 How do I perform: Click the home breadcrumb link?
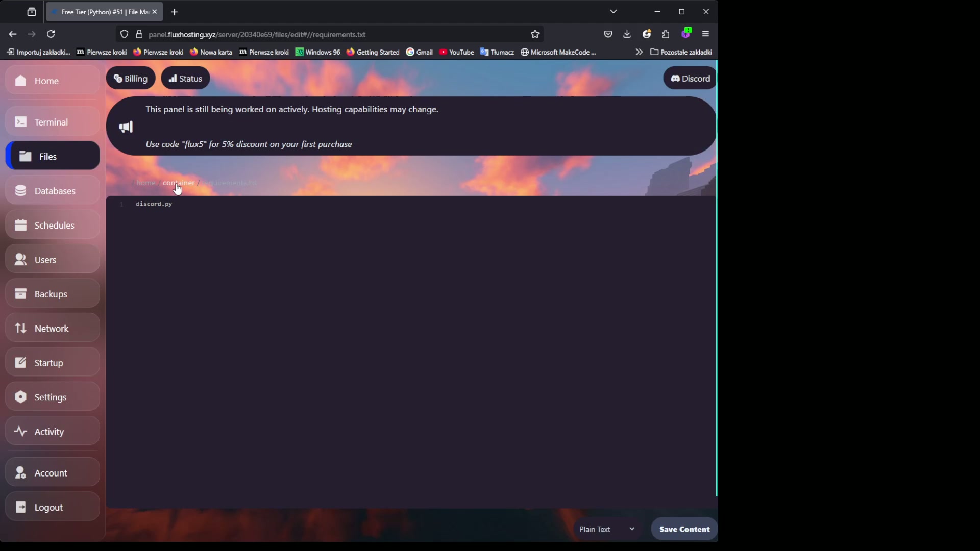tap(145, 183)
